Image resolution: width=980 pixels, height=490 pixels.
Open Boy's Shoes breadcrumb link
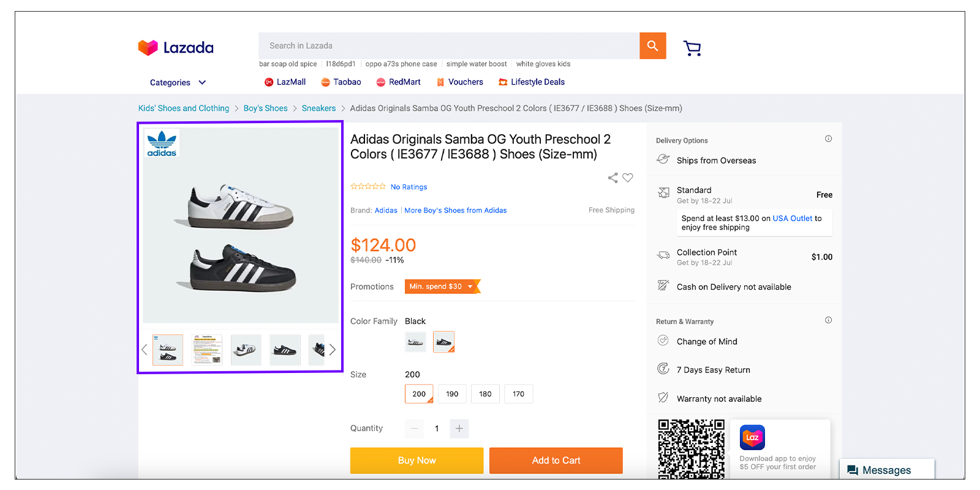[265, 108]
